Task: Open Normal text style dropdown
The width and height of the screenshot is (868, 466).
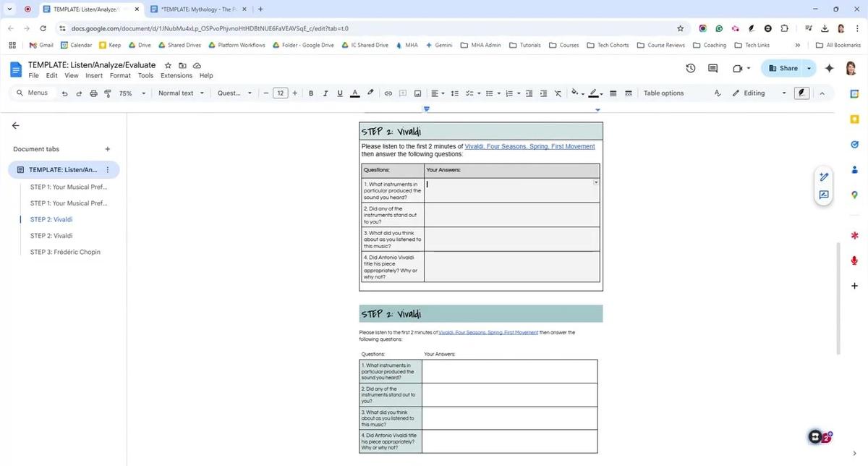Action: pos(181,93)
